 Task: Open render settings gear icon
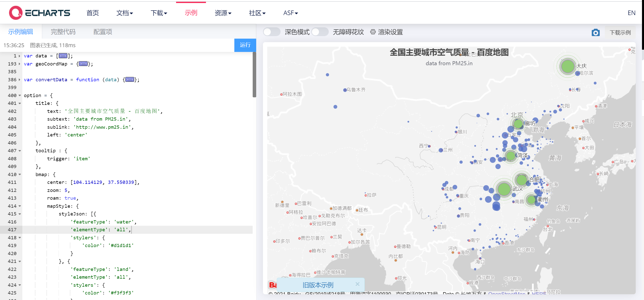[x=373, y=32]
